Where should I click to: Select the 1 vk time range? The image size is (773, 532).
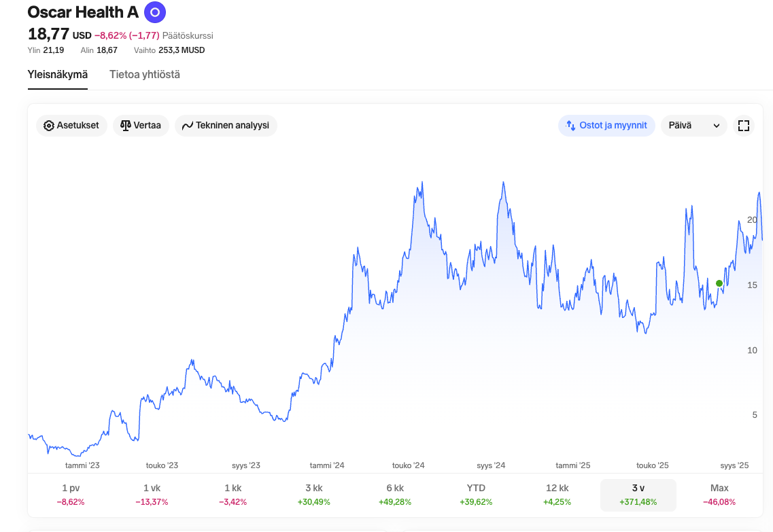(x=152, y=495)
